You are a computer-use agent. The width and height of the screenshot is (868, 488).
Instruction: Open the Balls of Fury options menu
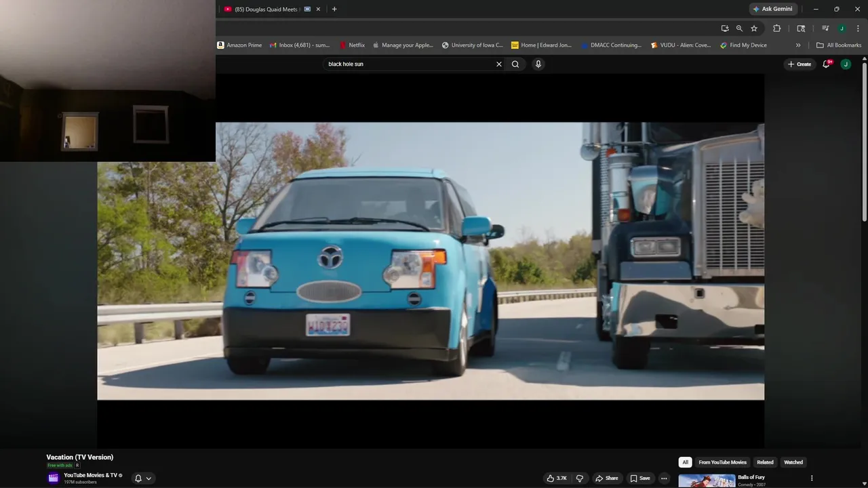click(x=812, y=478)
